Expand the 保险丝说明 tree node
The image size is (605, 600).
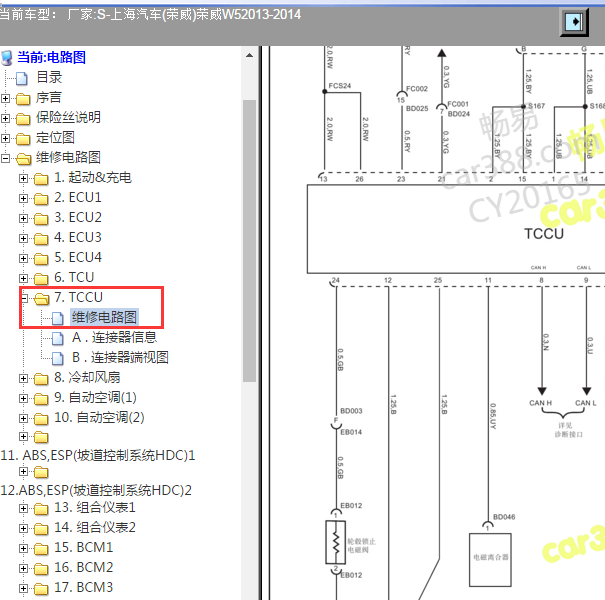click(5, 118)
